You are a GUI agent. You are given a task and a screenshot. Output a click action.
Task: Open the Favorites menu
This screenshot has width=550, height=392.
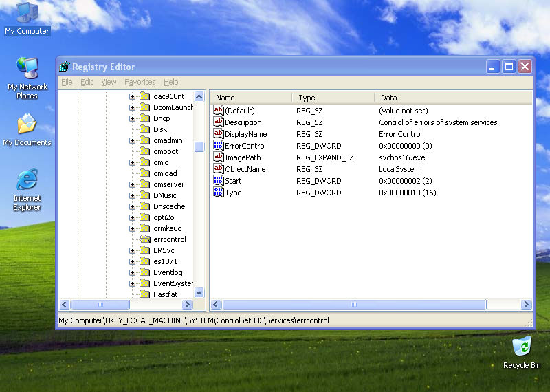coord(140,82)
